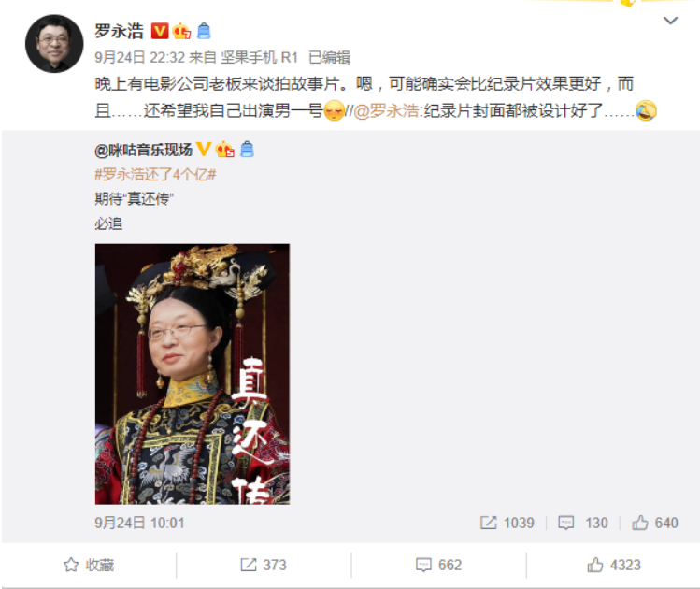The height and width of the screenshot is (589, 700).
Task: Open comments section showing 662
Action: 438,565
